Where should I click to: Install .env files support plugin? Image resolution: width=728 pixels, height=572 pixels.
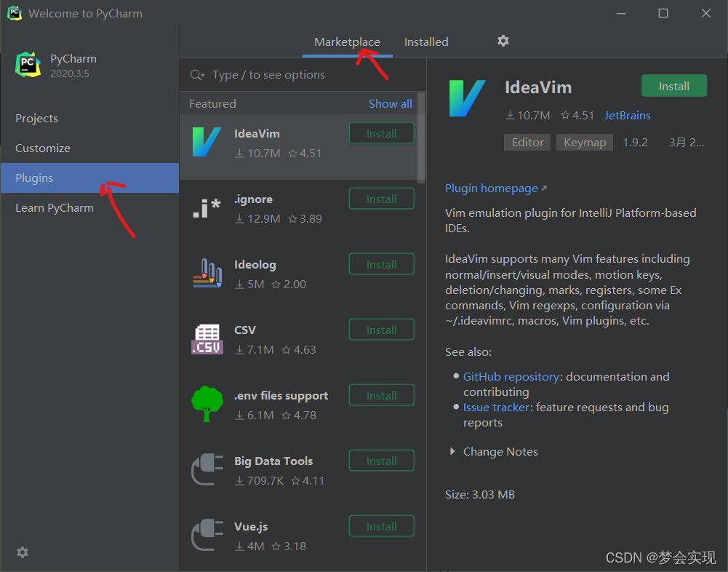382,395
